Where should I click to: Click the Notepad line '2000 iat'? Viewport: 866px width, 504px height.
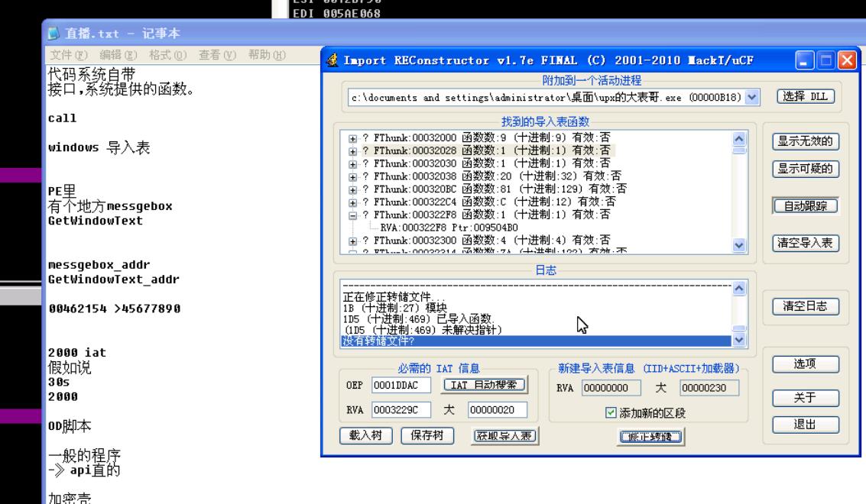pyautogui.click(x=76, y=353)
